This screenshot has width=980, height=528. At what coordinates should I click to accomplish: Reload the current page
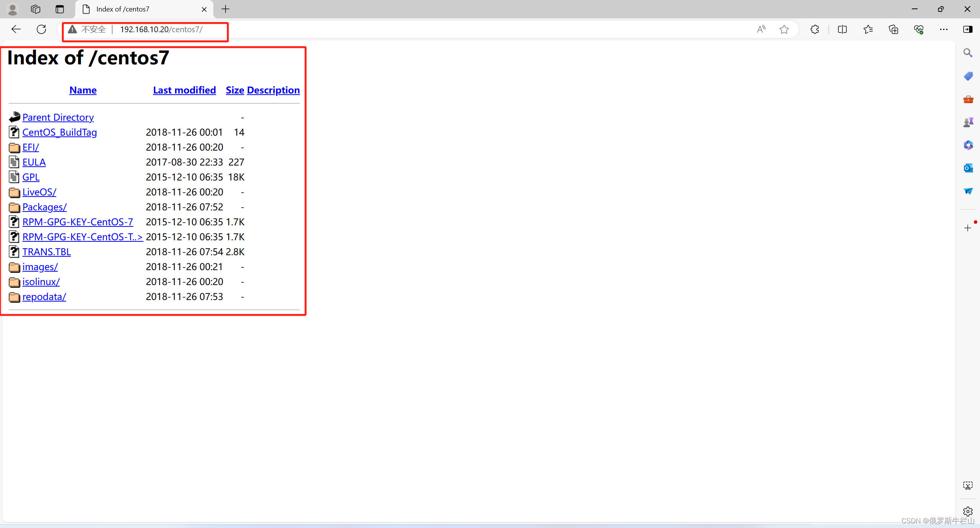[41, 29]
